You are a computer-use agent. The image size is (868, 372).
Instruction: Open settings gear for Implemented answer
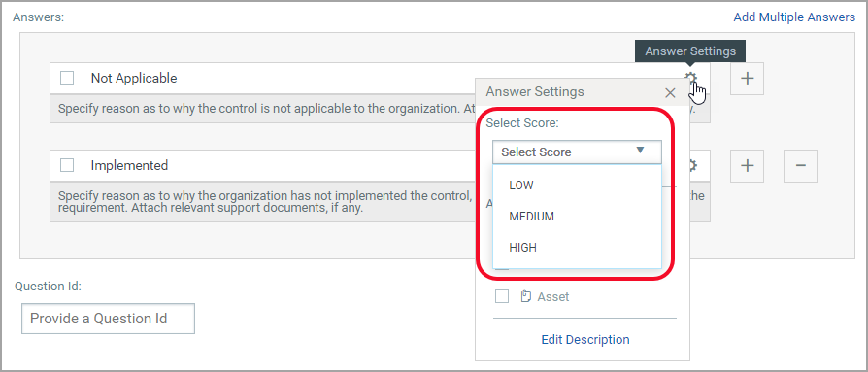tap(692, 165)
